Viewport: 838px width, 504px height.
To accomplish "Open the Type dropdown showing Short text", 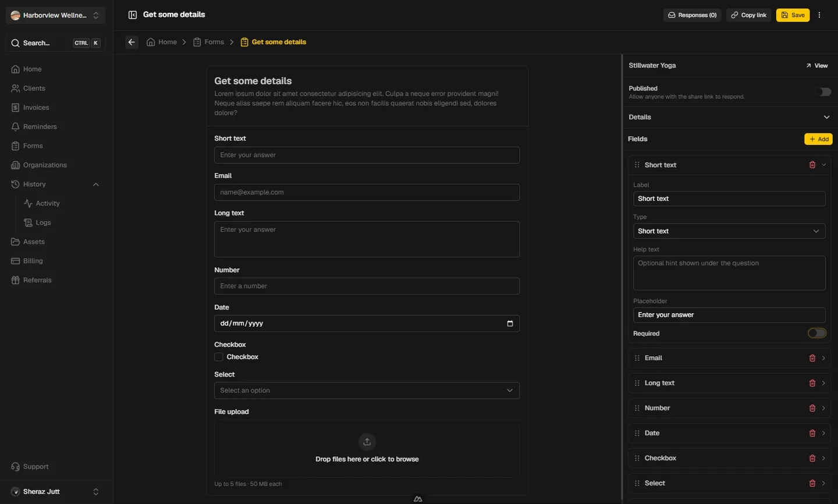I will point(729,231).
